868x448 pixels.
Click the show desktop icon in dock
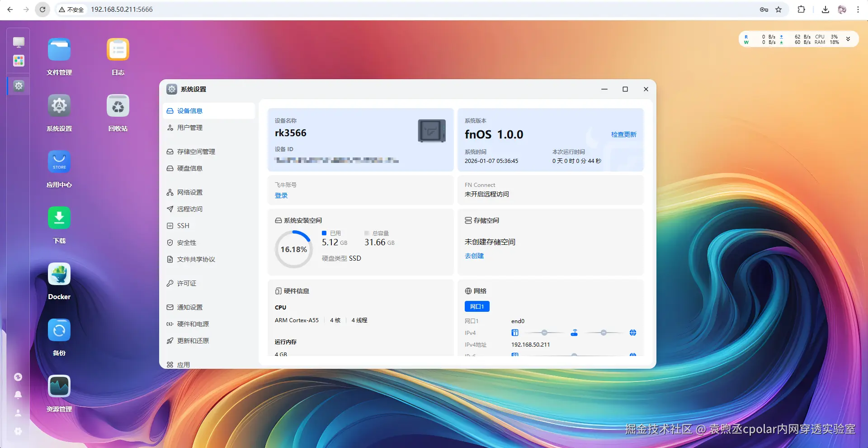point(19,42)
